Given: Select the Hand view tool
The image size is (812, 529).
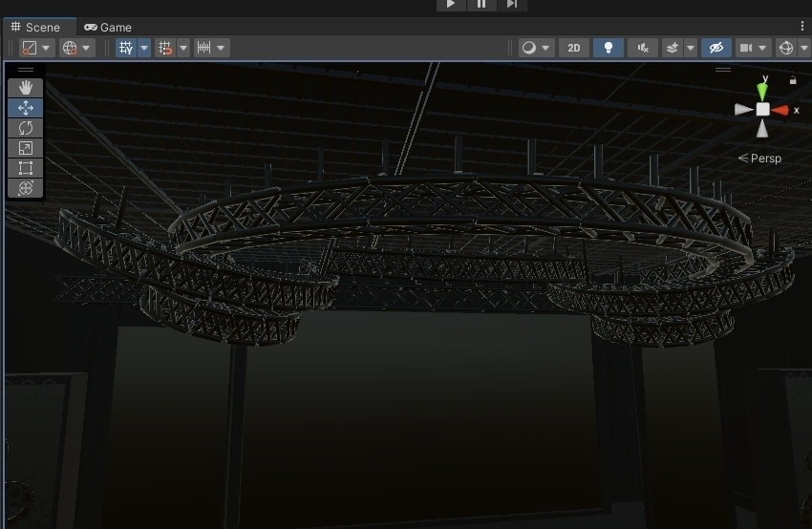Looking at the screenshot, I should point(26,88).
